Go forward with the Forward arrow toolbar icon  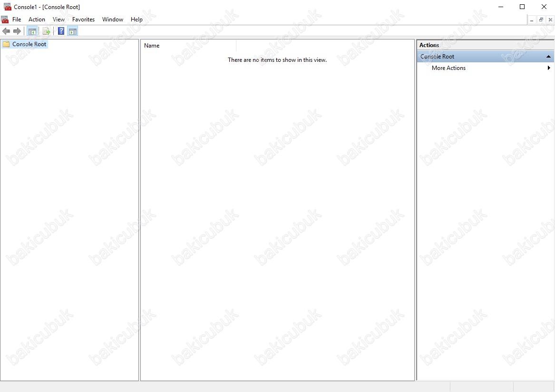click(x=17, y=31)
